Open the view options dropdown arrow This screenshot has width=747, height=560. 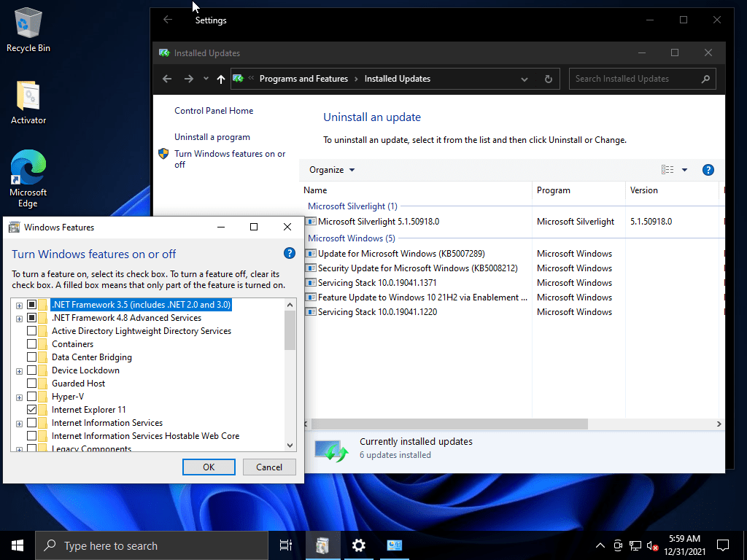pyautogui.click(x=684, y=170)
